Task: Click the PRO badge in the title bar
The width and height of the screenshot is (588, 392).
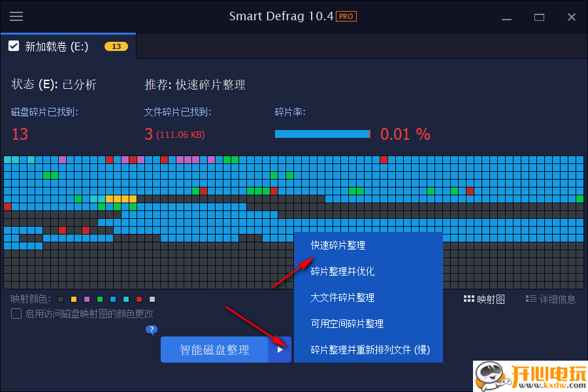Action: (345, 16)
